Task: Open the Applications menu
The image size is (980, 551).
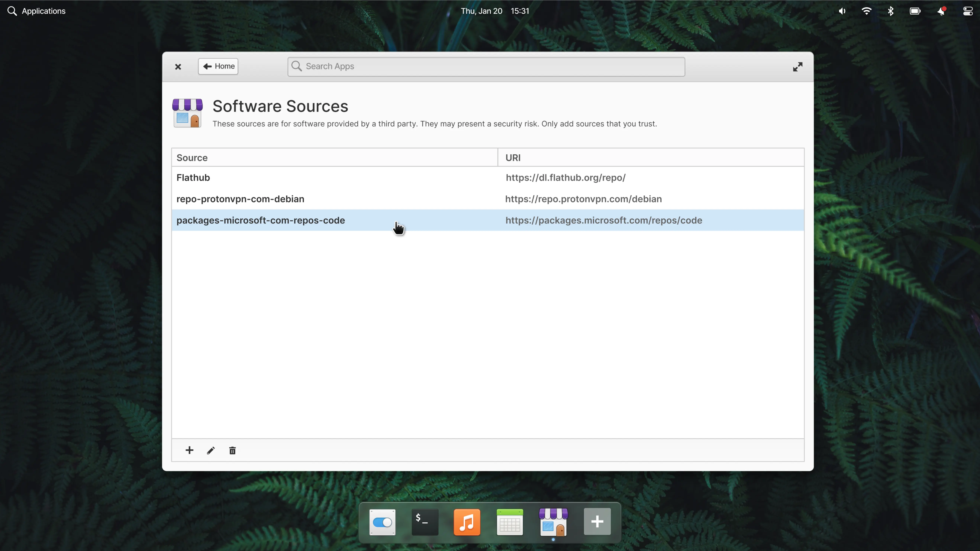Action: pos(36,11)
